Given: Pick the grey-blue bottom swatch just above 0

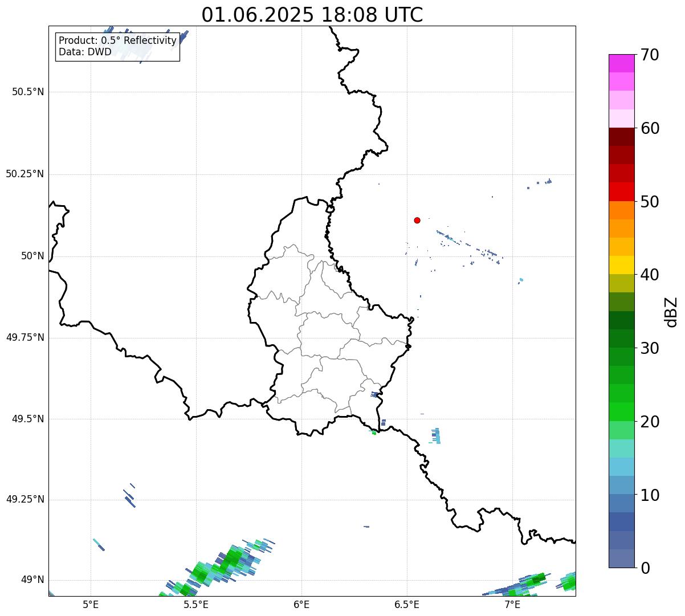Looking at the screenshot, I should pos(621,558).
